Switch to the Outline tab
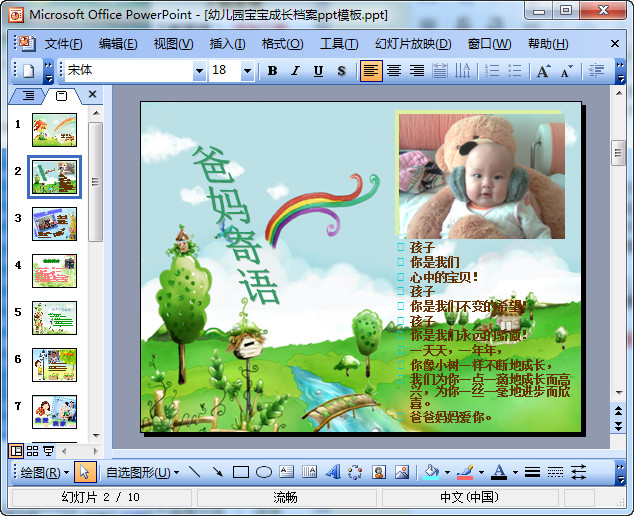 [x=28, y=96]
